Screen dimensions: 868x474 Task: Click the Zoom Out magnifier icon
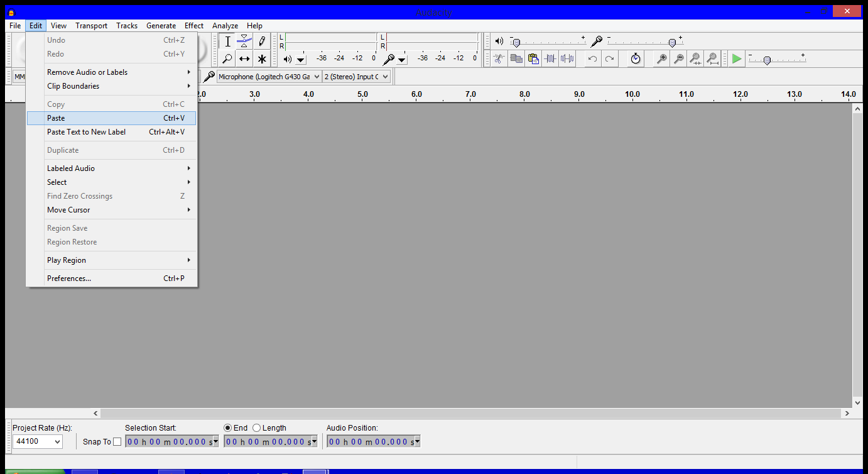[678, 58]
